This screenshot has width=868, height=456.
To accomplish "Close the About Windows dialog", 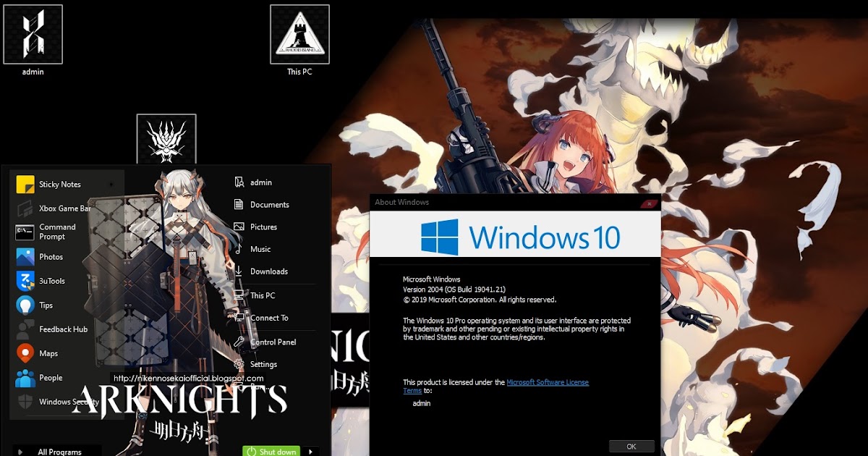I will point(650,203).
